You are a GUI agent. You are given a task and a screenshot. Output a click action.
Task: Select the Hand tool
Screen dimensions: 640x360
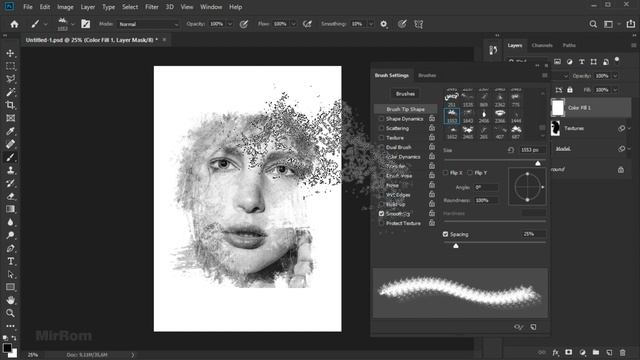(x=10, y=300)
